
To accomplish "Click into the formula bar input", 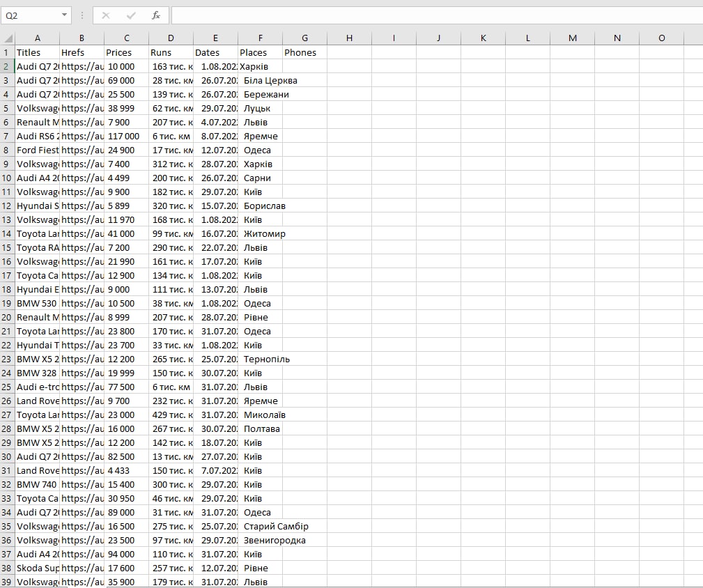I will (x=437, y=16).
